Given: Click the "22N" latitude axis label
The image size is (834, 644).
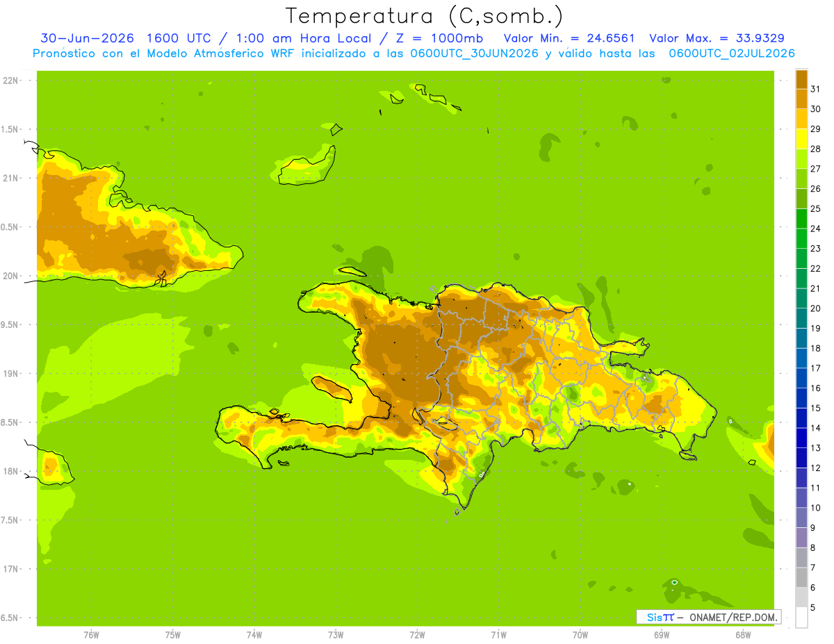Looking at the screenshot, I should [x=10, y=81].
